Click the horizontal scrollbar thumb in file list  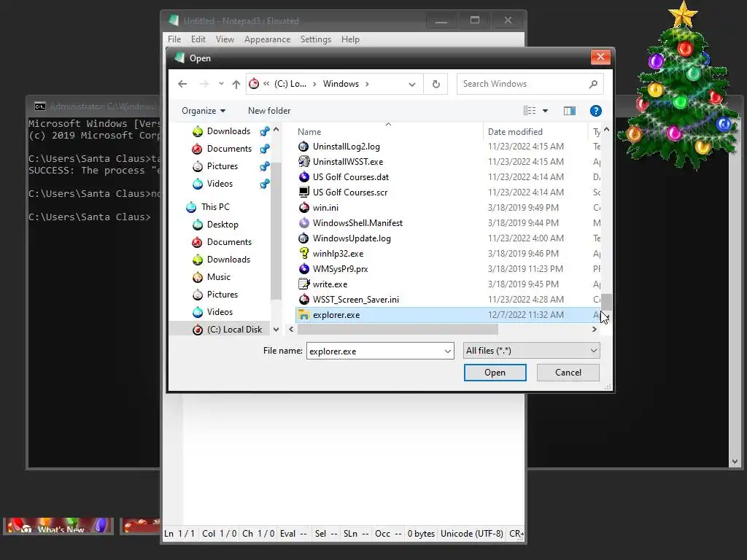pos(398,330)
